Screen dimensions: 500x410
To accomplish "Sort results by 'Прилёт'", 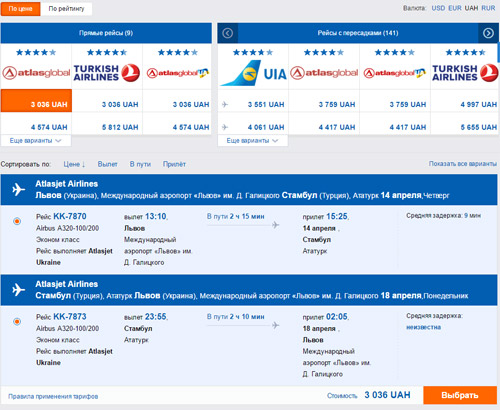I will 174,164.
